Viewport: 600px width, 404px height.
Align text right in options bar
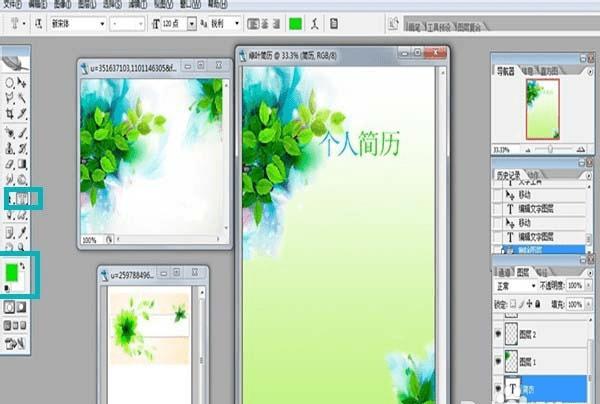click(x=276, y=24)
